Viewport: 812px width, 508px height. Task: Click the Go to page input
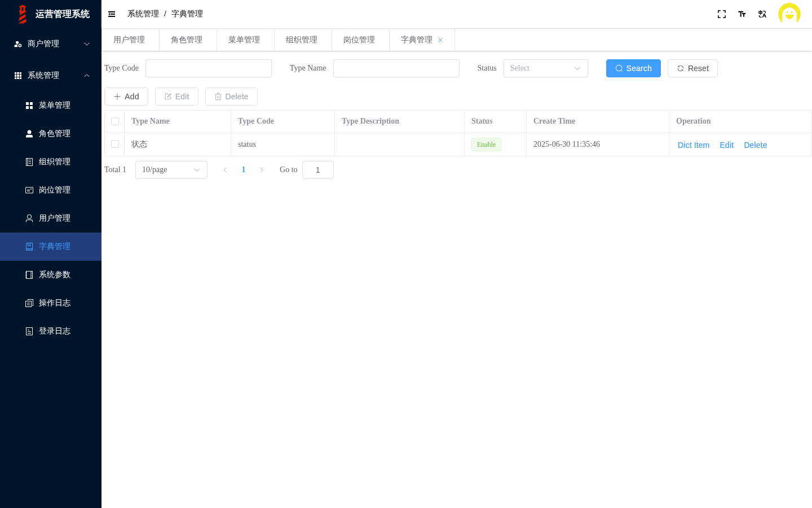(318, 170)
